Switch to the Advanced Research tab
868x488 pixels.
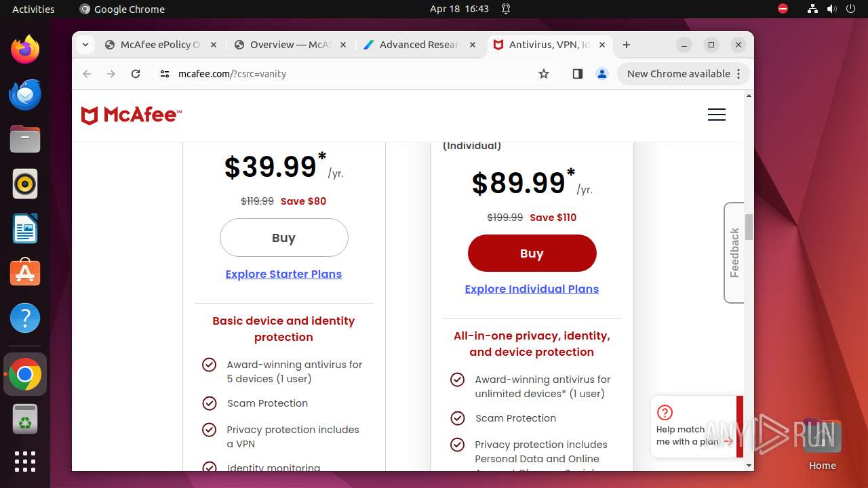point(419,45)
